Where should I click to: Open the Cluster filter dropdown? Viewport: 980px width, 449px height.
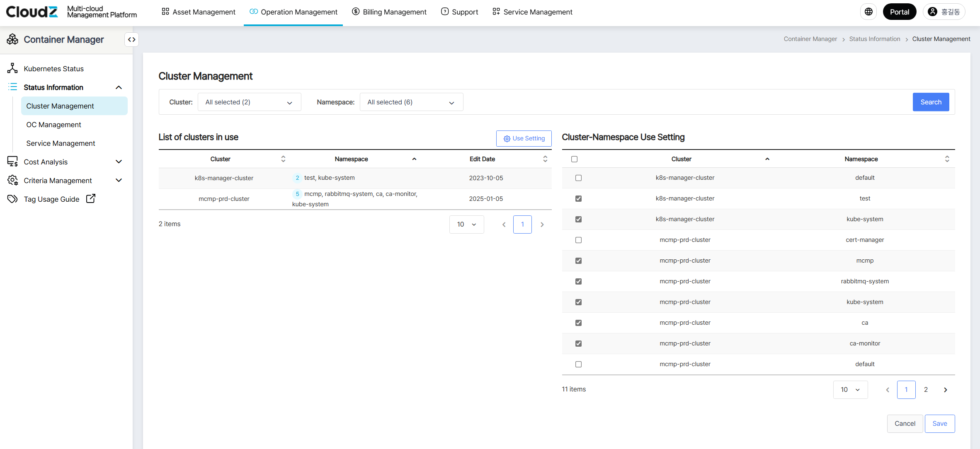coord(249,102)
